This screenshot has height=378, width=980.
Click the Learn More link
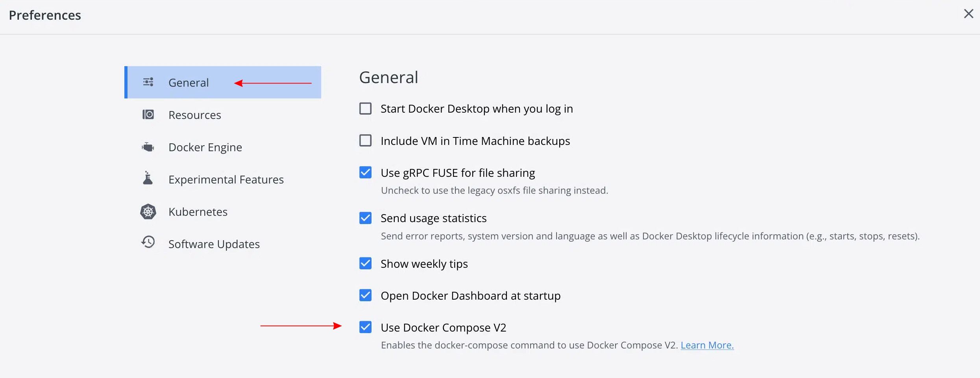click(x=707, y=345)
